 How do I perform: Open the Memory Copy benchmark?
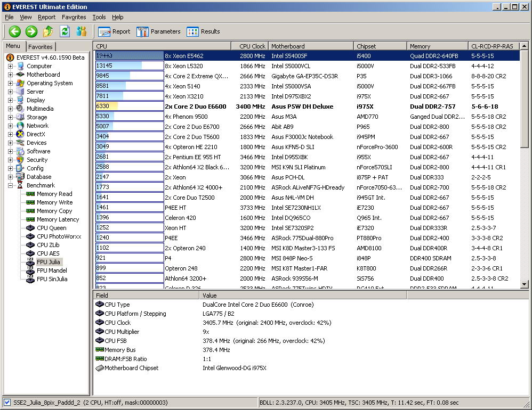click(x=54, y=211)
